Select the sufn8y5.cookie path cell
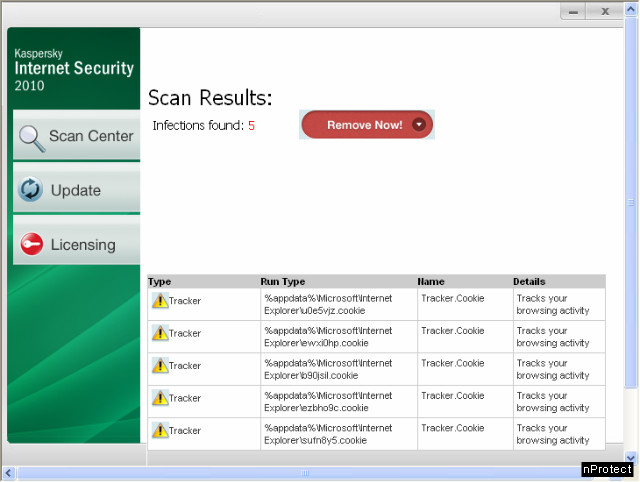 tap(339, 434)
